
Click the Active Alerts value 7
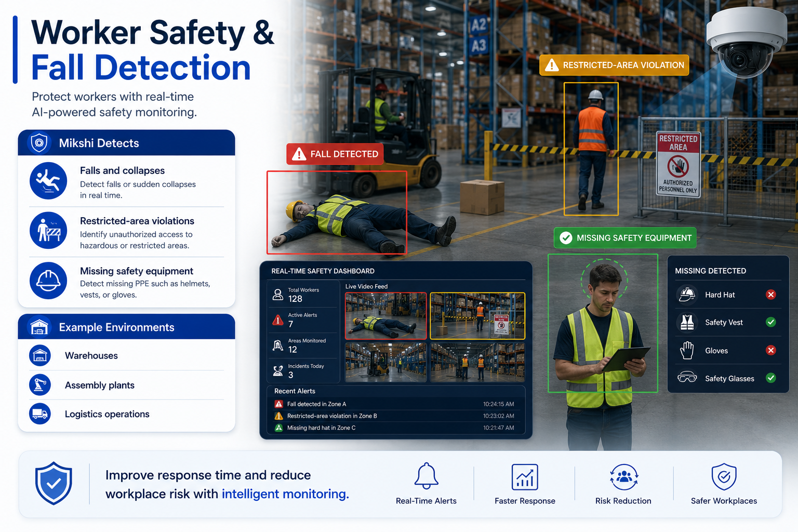point(291,324)
